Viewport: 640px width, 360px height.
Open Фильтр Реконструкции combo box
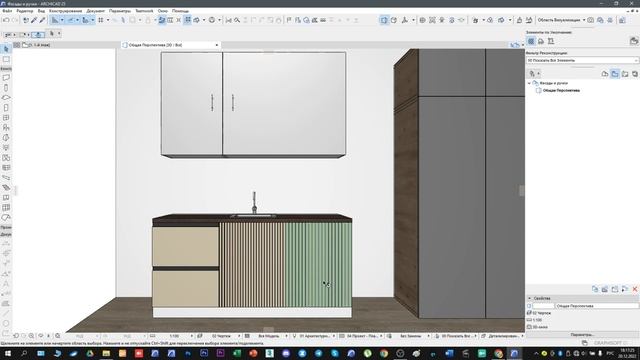[x=582, y=60]
